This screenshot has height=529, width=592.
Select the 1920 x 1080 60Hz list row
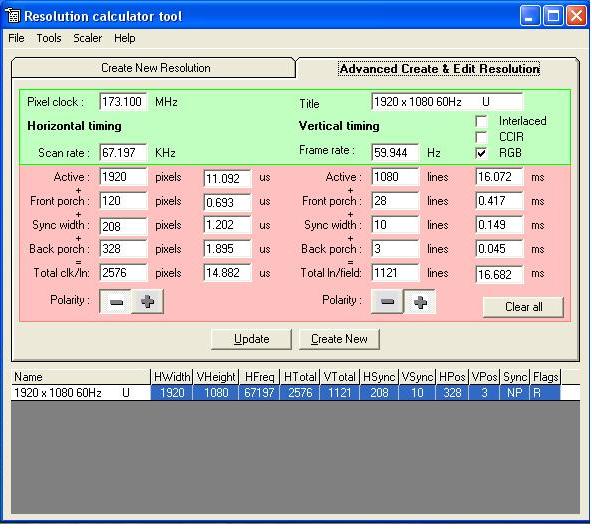point(296,393)
